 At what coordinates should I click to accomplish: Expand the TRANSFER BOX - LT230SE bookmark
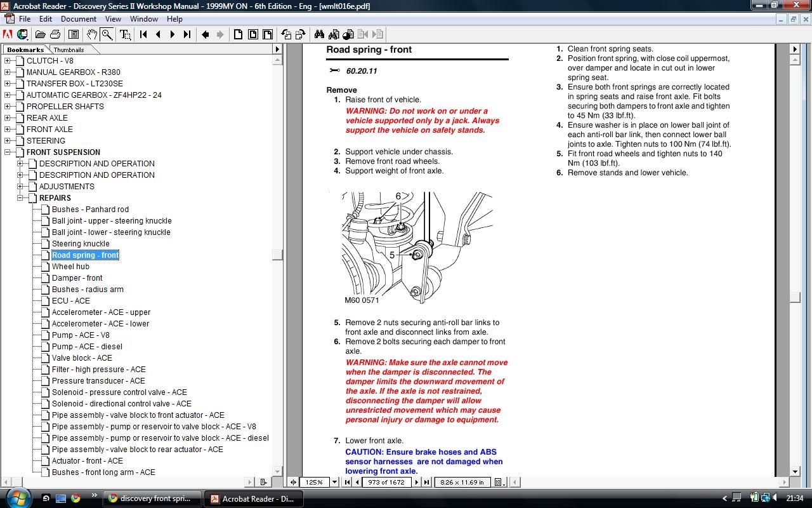pyautogui.click(x=8, y=84)
